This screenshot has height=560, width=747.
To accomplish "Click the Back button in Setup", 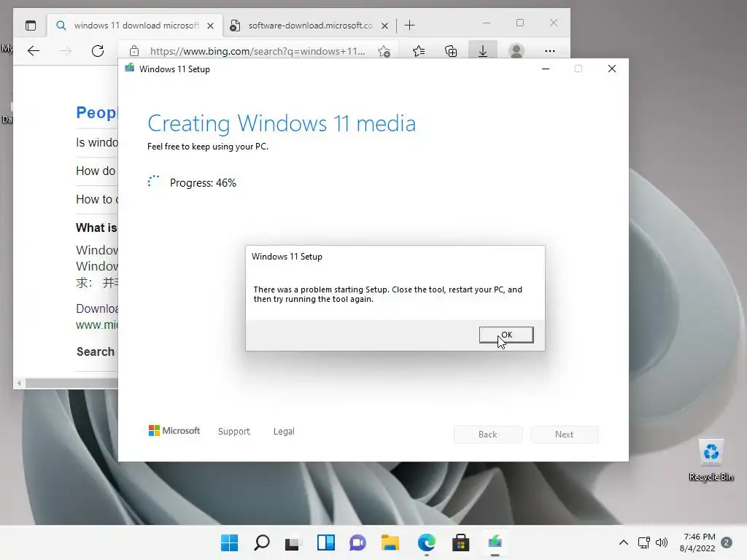I will [x=487, y=435].
